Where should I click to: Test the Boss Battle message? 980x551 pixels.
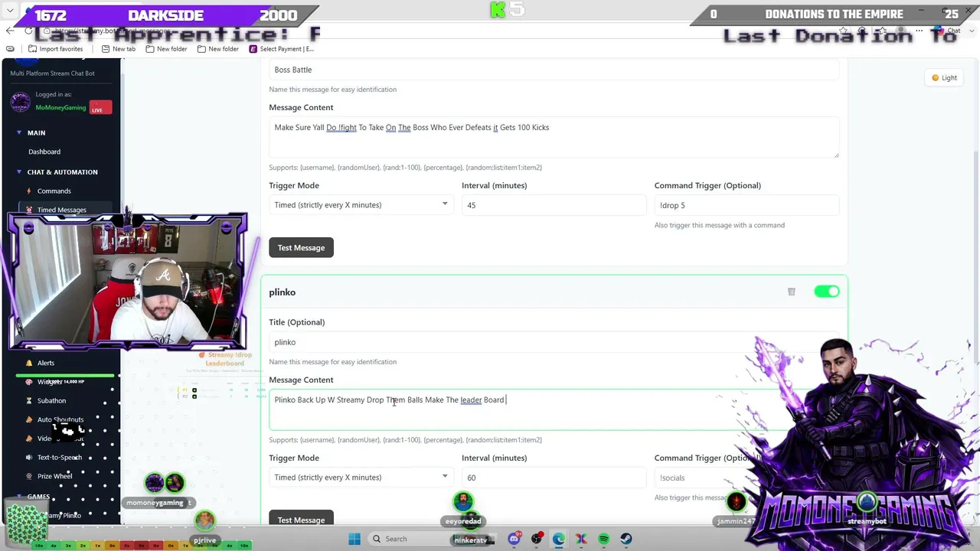[301, 247]
